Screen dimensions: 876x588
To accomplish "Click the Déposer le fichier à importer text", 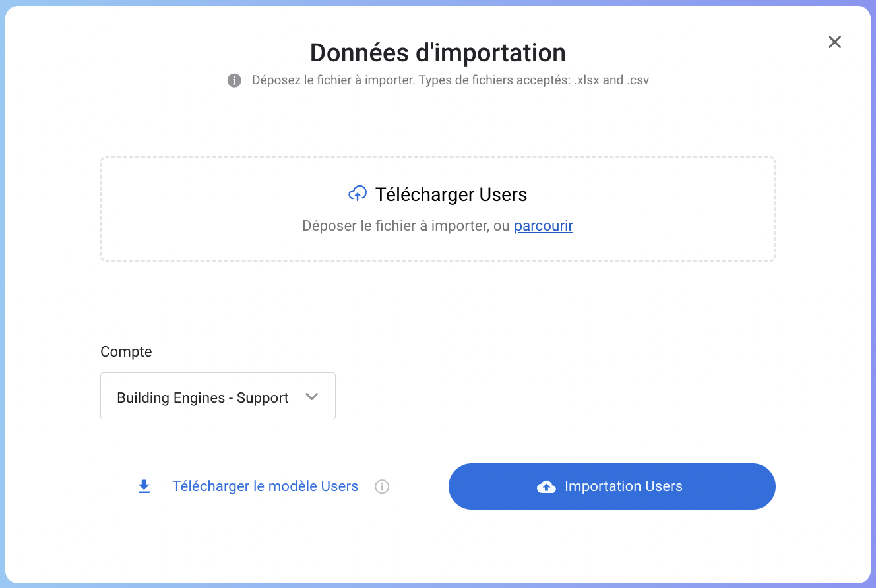I will 405,226.
